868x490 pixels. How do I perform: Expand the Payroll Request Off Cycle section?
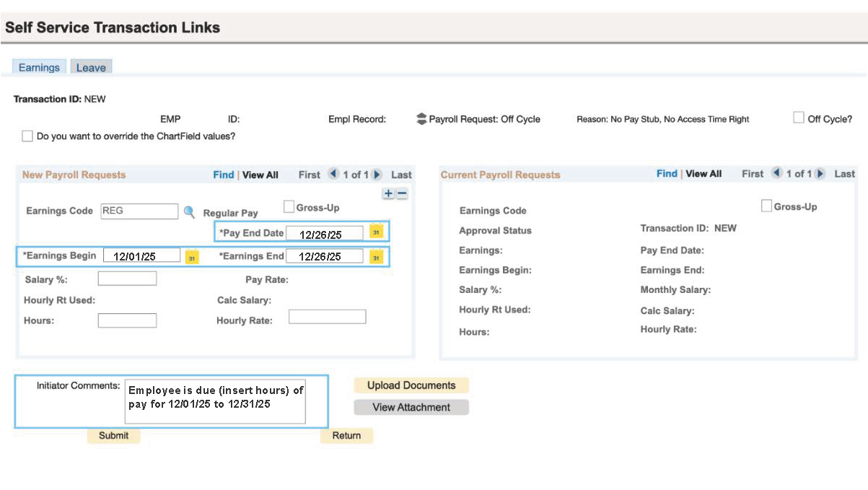click(421, 119)
